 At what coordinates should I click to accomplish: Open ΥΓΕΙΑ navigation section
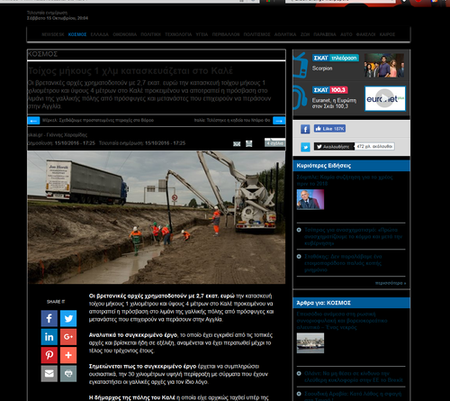point(202,34)
